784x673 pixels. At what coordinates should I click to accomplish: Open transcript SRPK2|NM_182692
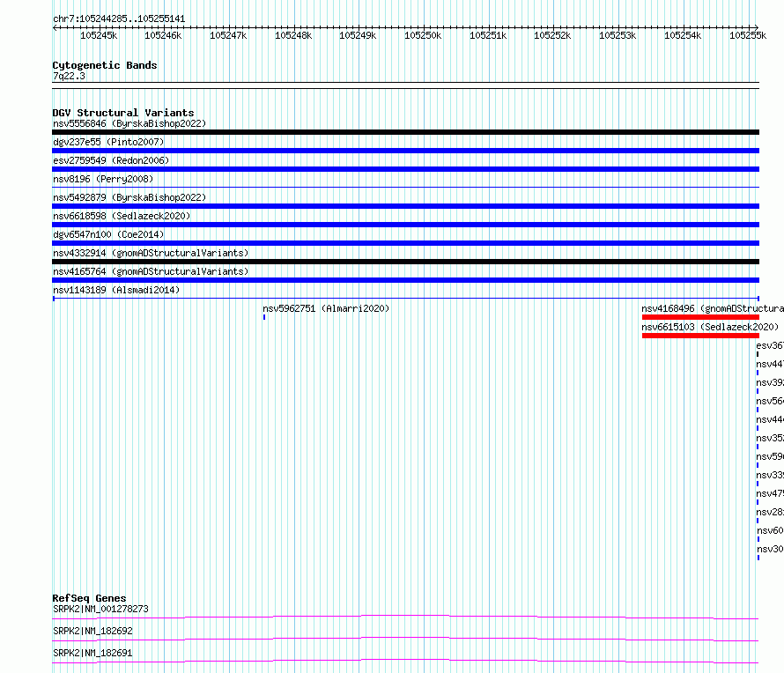coord(92,631)
